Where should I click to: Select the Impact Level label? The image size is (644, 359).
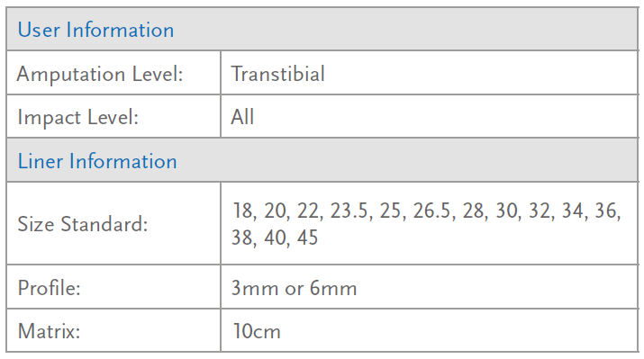pos(78,117)
